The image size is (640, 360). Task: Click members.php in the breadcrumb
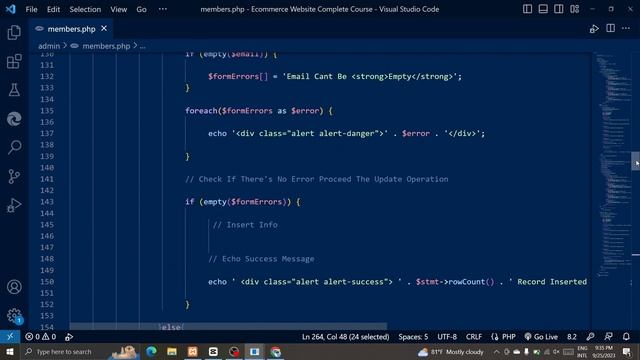(x=106, y=46)
